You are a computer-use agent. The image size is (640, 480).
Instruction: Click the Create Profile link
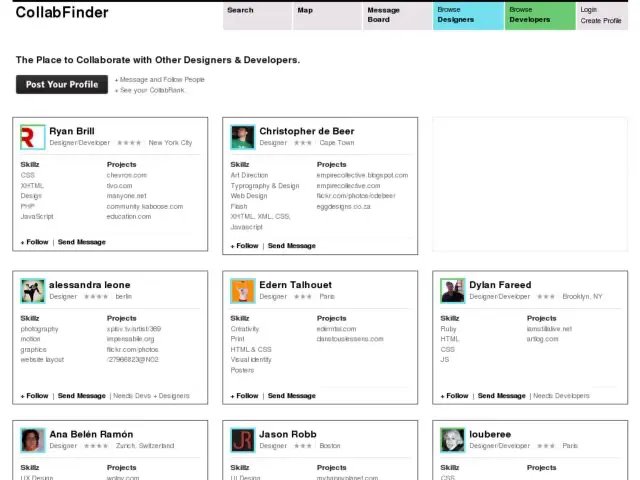(601, 21)
